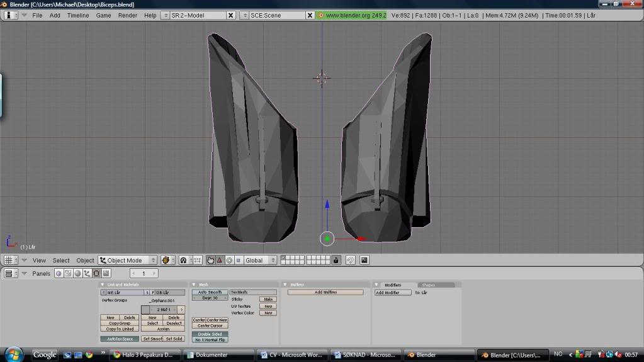
Task: Click the Set Smooth button
Action: click(x=152, y=339)
